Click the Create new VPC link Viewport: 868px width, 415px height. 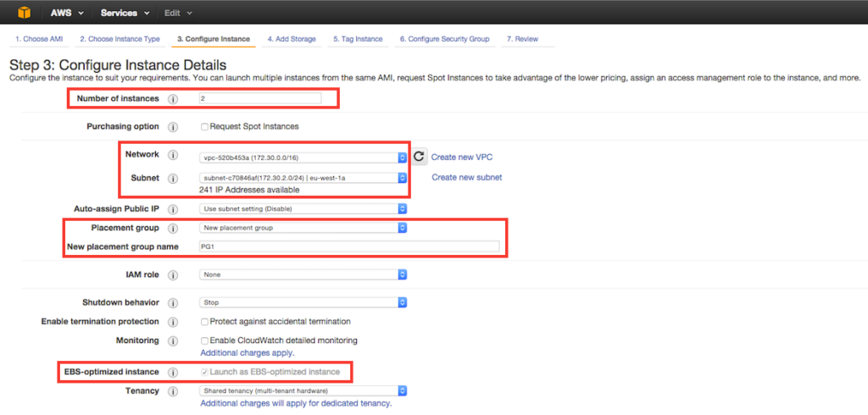[x=462, y=158]
